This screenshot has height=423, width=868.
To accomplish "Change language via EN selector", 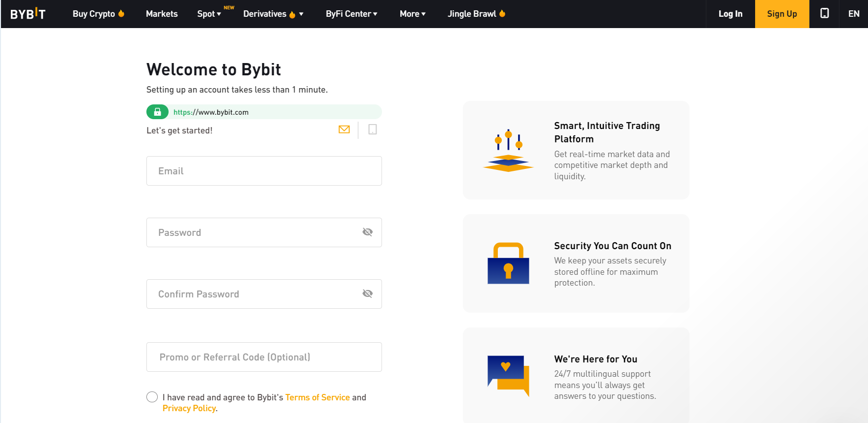I will point(854,14).
